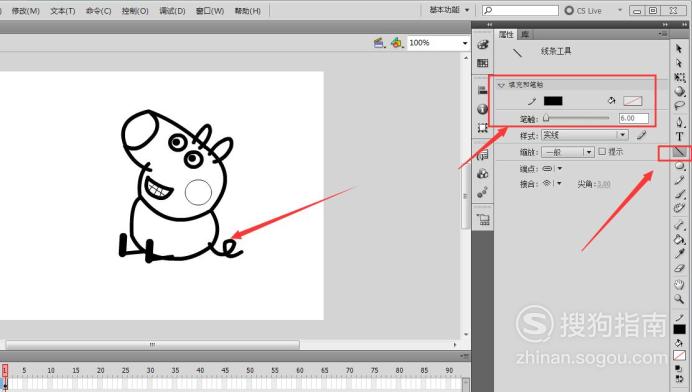692x392 pixels.
Task: Click the swap colors icon
Action: (x=679, y=379)
